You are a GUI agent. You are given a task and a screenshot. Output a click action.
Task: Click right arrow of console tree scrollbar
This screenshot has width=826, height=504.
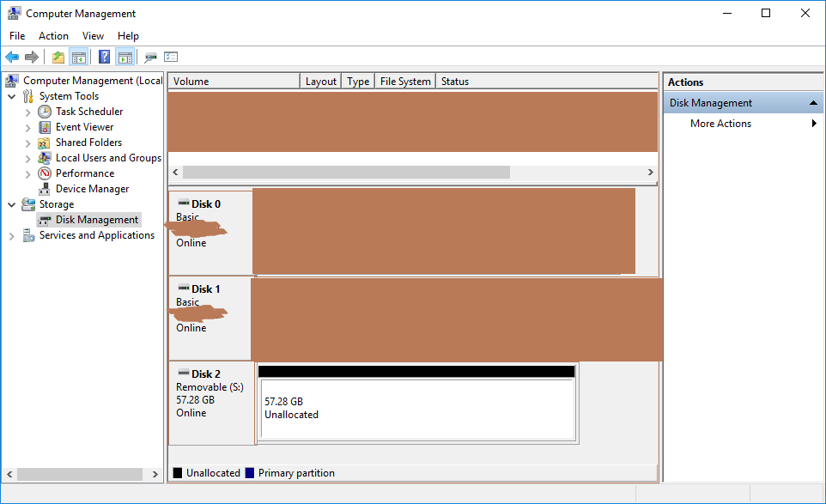155,474
